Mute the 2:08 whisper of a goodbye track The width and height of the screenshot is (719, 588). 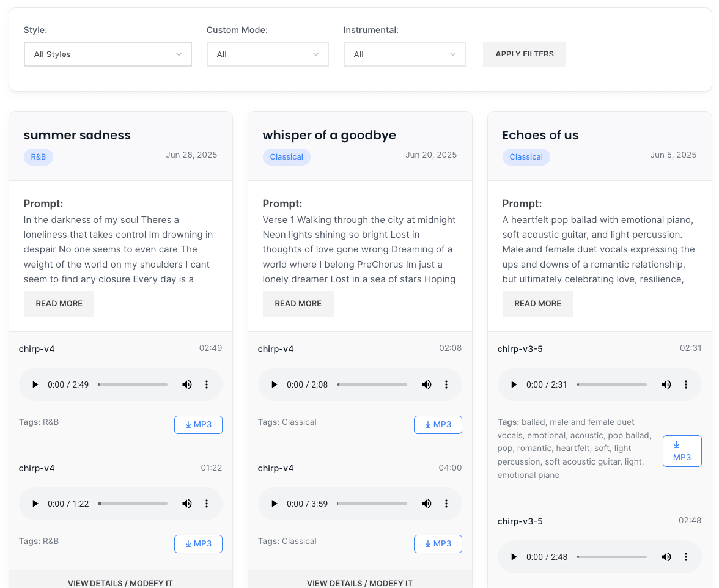tap(427, 384)
